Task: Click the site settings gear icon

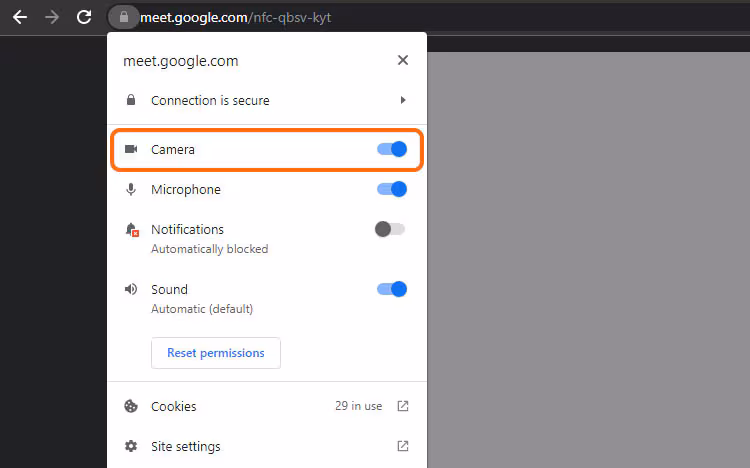Action: coord(131,446)
